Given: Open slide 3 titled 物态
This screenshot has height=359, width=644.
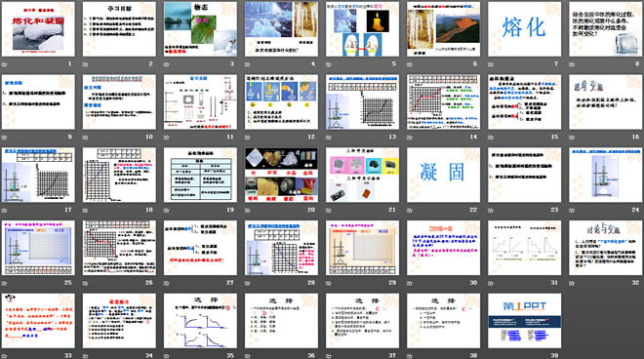Looking at the screenshot, I should click(200, 28).
